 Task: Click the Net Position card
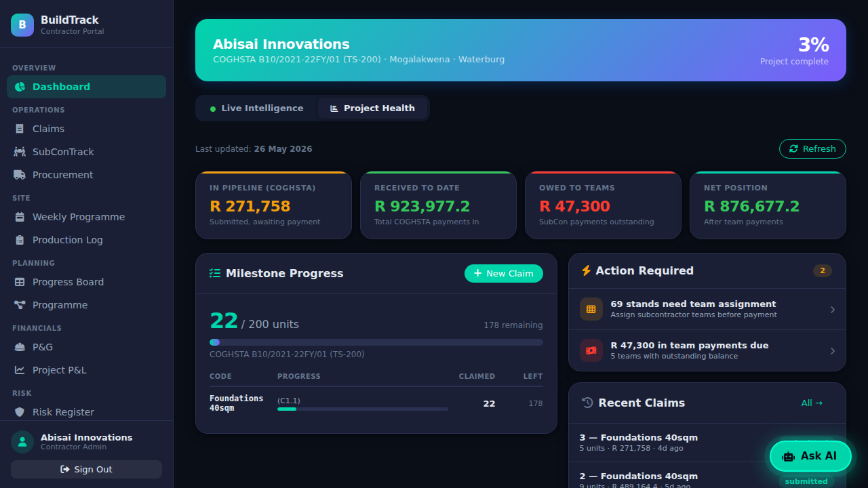pos(768,205)
